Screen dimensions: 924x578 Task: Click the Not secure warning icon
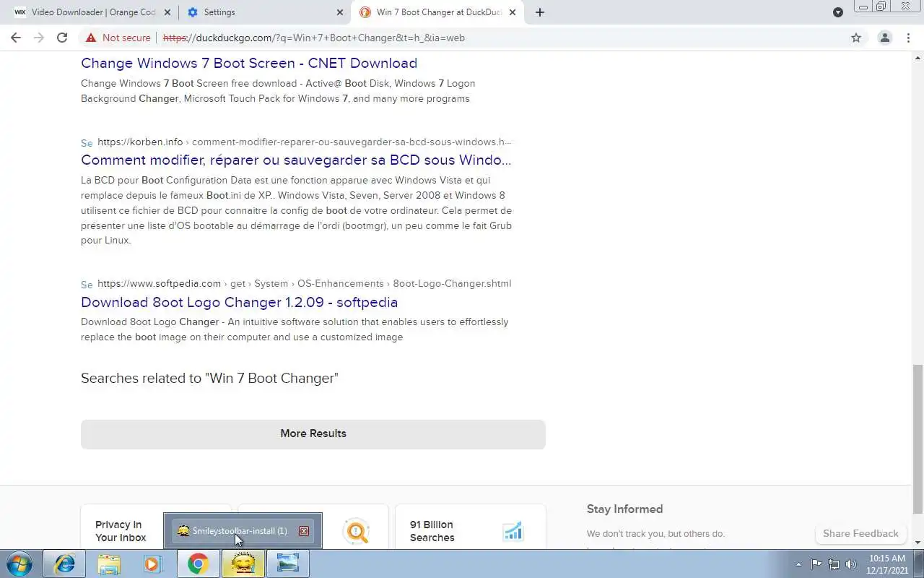[x=90, y=38]
